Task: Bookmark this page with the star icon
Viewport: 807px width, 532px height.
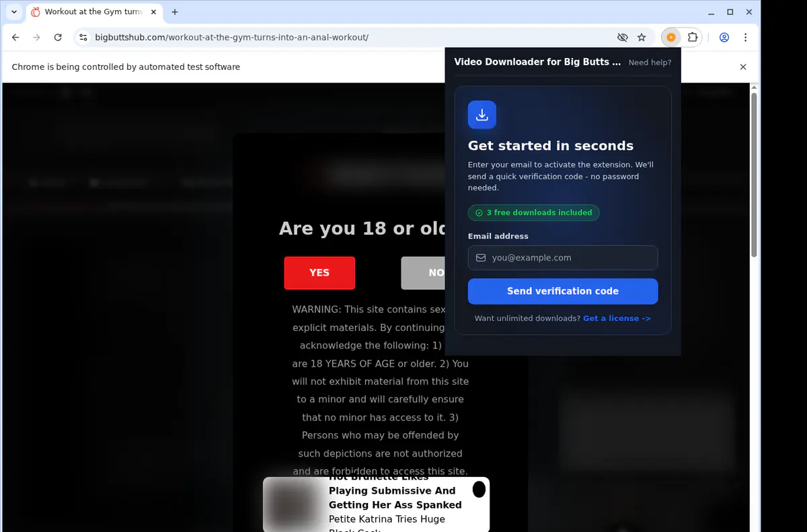Action: 642,38
